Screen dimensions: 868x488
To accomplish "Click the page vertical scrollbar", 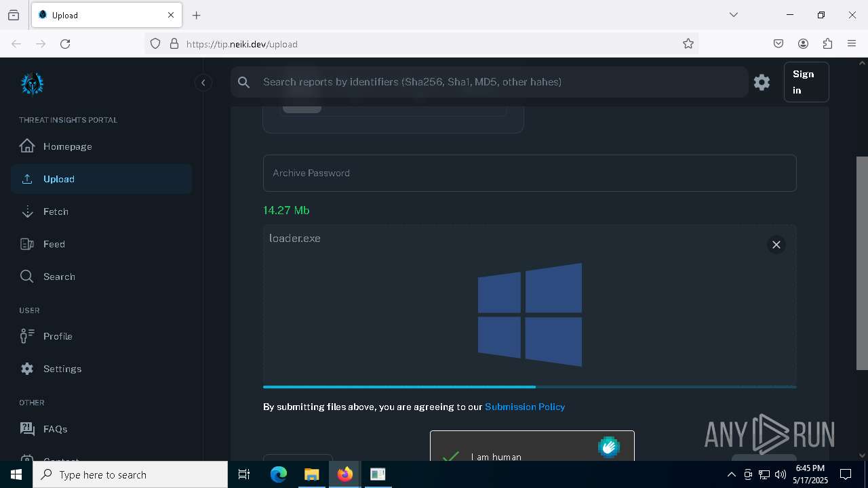I will [x=862, y=263].
